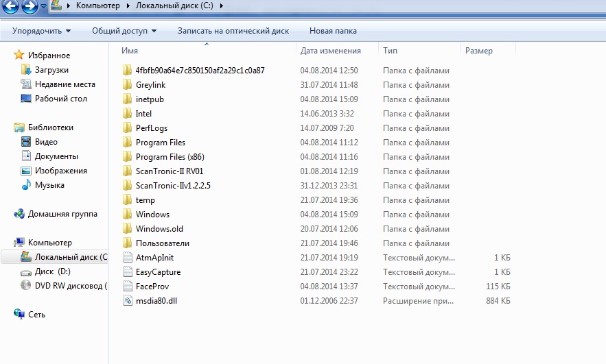The height and width of the screenshot is (364, 606).
Task: Sort by Размер column header
Action: (478, 51)
